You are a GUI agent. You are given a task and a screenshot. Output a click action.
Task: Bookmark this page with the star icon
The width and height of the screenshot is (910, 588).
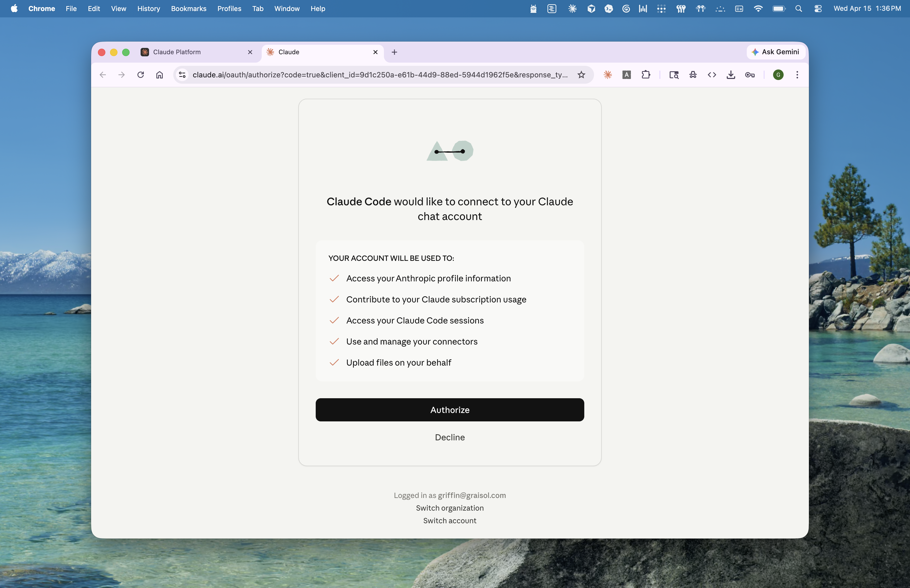click(581, 75)
